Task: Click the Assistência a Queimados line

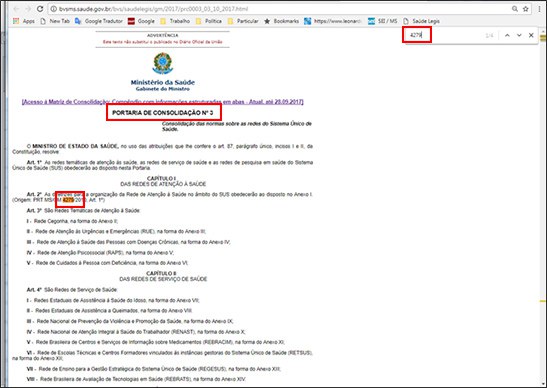Action: 110,311
